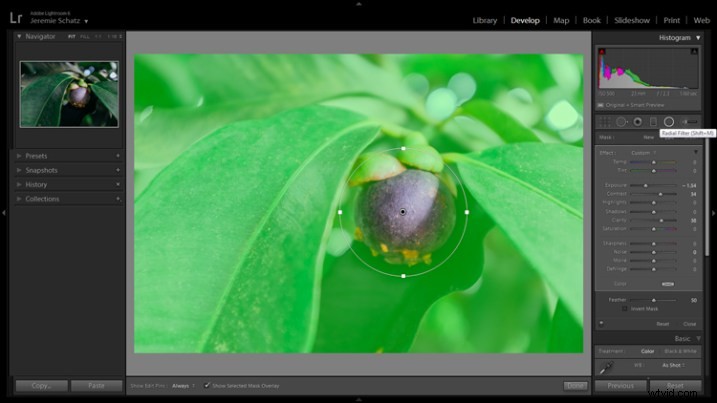The image size is (717, 403).
Task: Click the Previous button
Action: click(621, 386)
